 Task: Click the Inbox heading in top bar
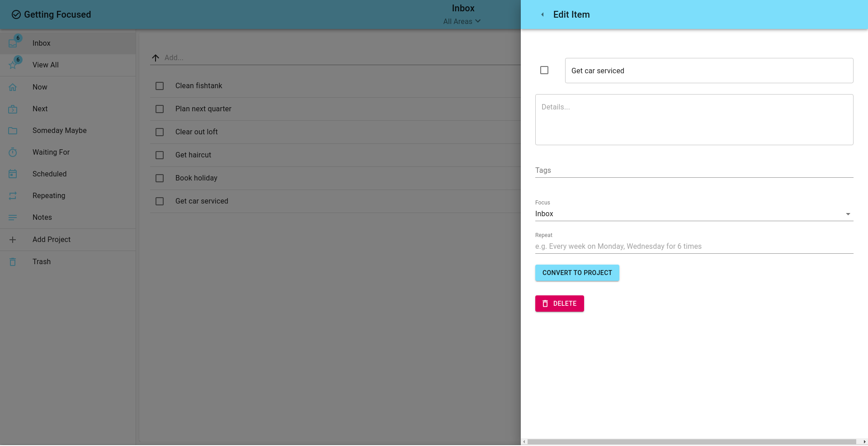[463, 8]
